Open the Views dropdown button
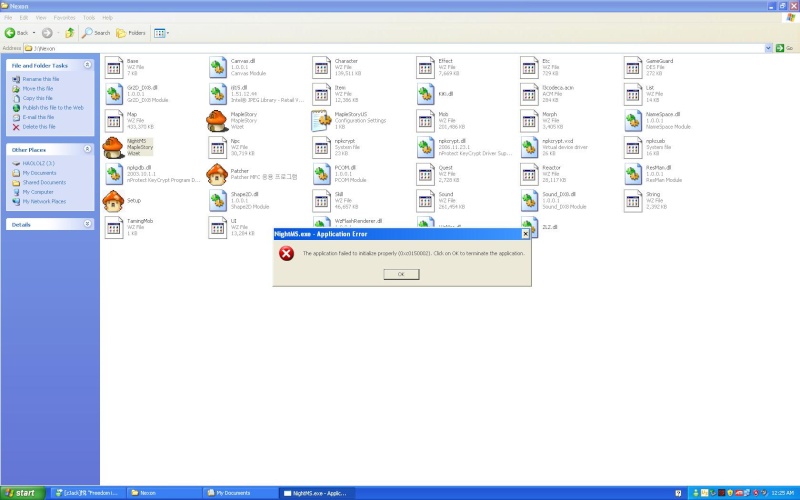The height and width of the screenshot is (500, 800). tap(161, 33)
